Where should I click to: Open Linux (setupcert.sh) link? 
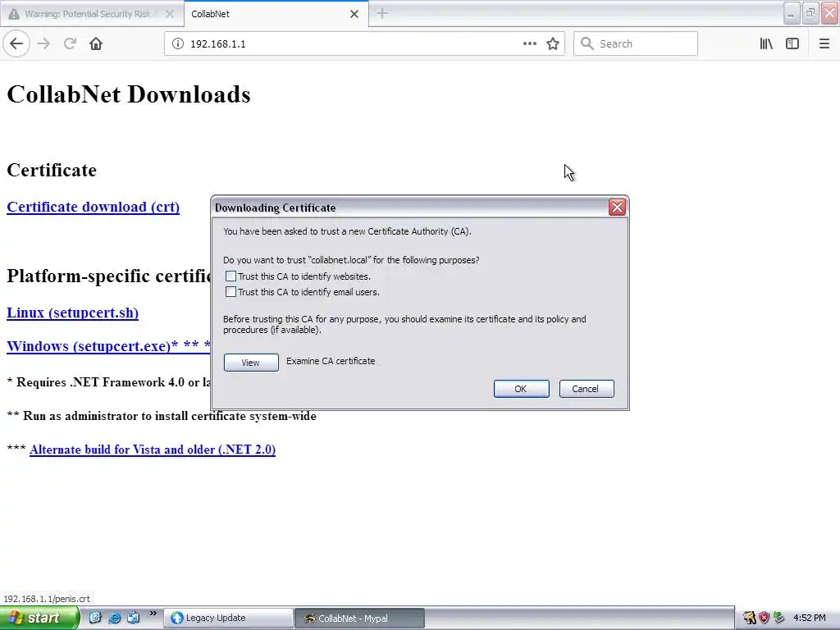pyautogui.click(x=72, y=313)
